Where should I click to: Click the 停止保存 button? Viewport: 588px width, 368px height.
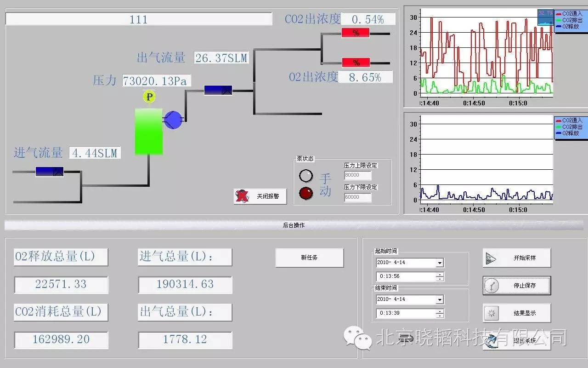pos(516,286)
